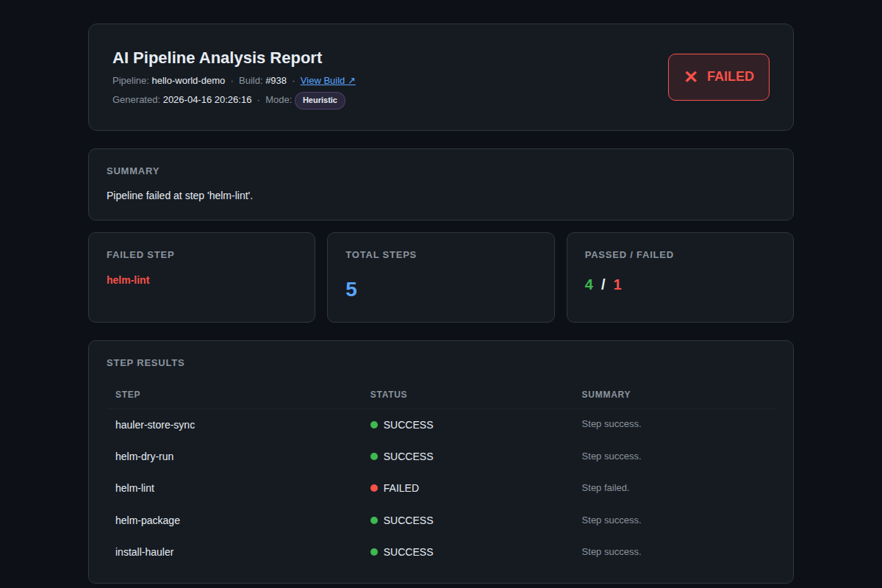Select the install-hauler step name
882x588 pixels.
tap(145, 552)
